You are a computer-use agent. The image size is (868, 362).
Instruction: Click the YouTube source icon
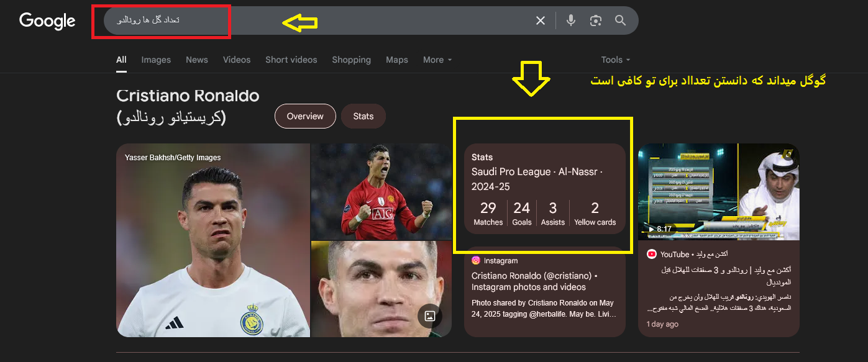pyautogui.click(x=652, y=254)
